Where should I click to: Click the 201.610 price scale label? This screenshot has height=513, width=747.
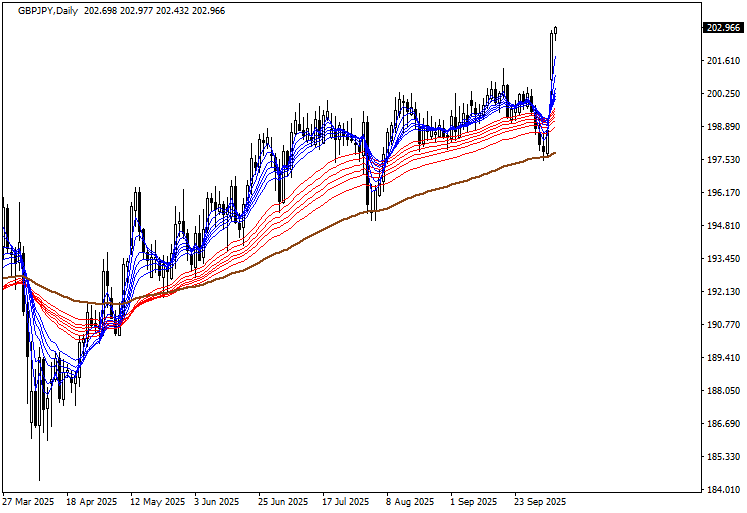(723, 61)
